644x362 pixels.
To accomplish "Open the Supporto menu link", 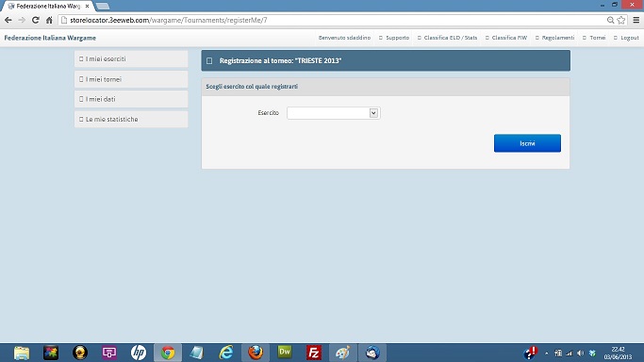I will coord(394,38).
